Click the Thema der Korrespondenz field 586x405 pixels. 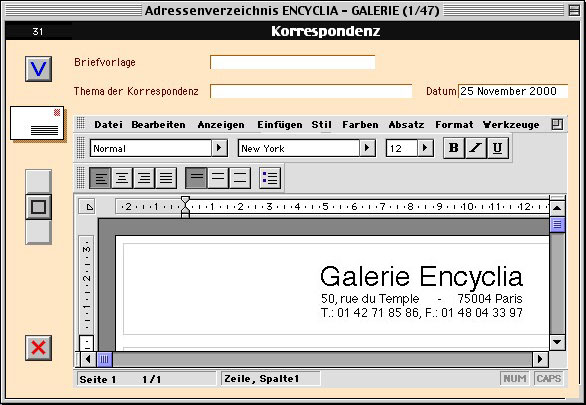[x=311, y=91]
